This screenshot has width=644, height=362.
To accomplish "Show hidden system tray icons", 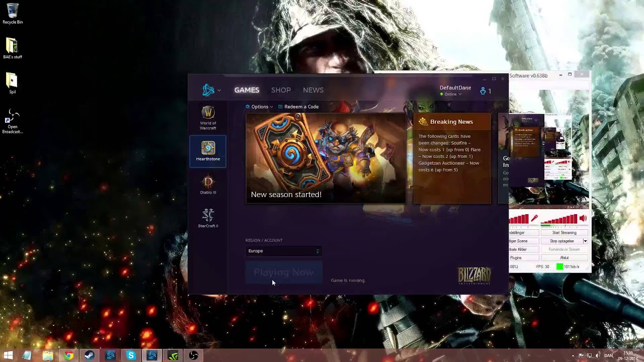I will 573,355.
